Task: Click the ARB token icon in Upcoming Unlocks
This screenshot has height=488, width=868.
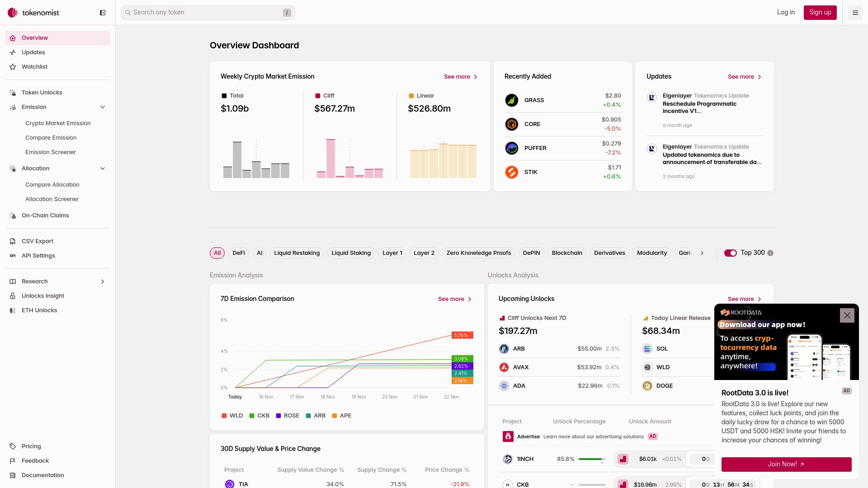Action: click(504, 349)
